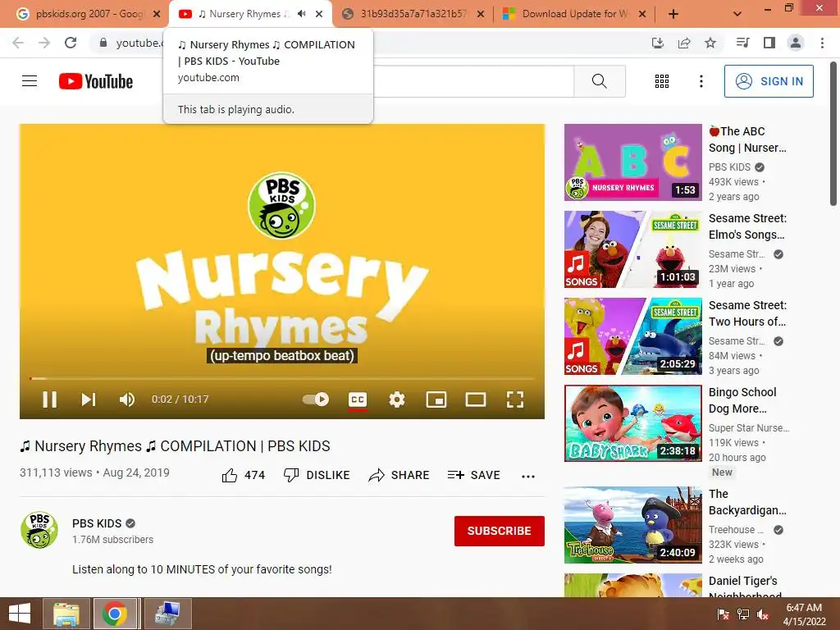
Task: Click the DISLIKE button
Action: coord(317,475)
